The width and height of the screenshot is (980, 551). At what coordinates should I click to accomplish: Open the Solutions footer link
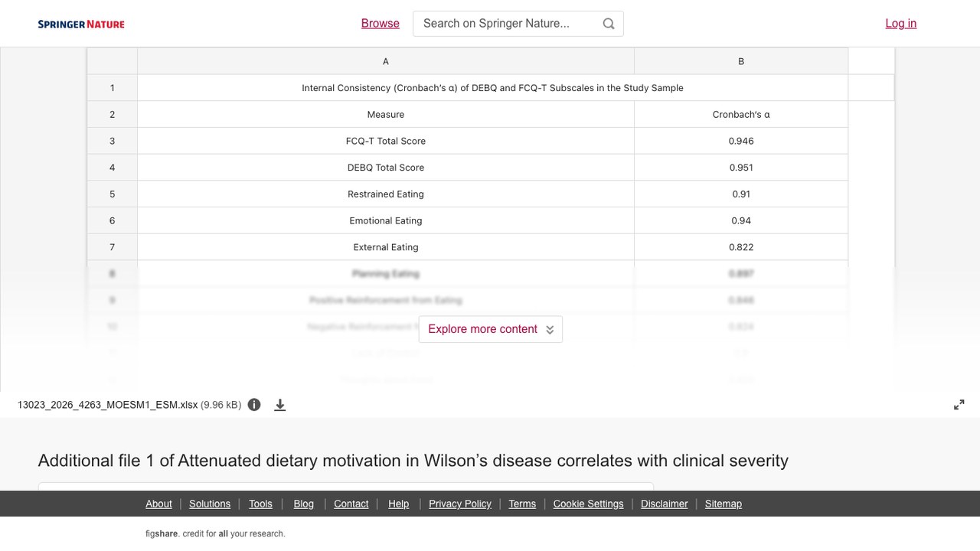tap(210, 504)
